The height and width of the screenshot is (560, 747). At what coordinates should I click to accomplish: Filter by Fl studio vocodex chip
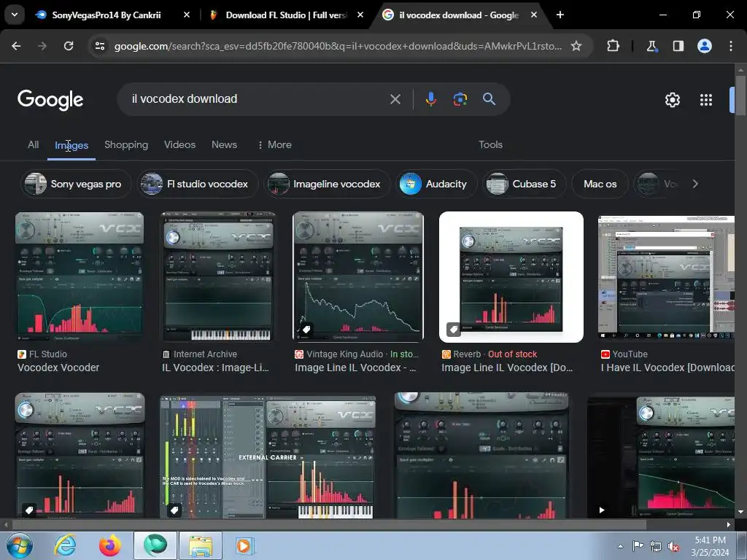(197, 184)
